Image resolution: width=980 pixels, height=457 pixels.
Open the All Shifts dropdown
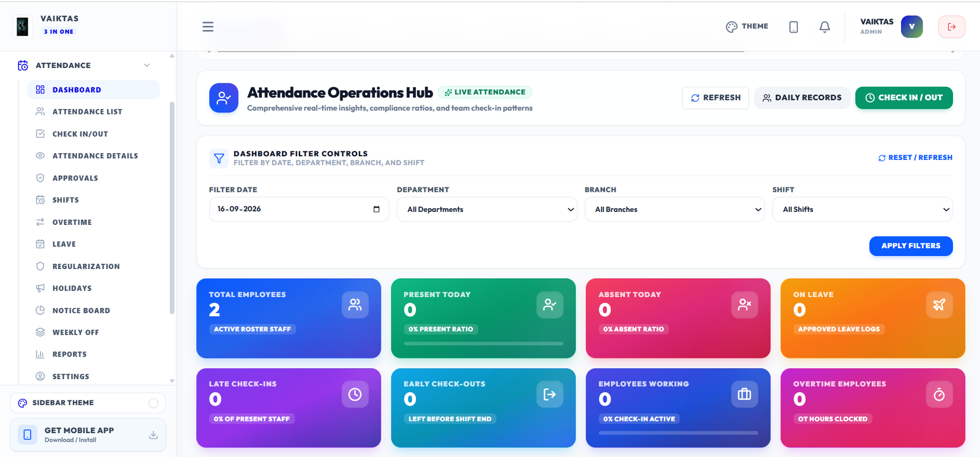862,210
